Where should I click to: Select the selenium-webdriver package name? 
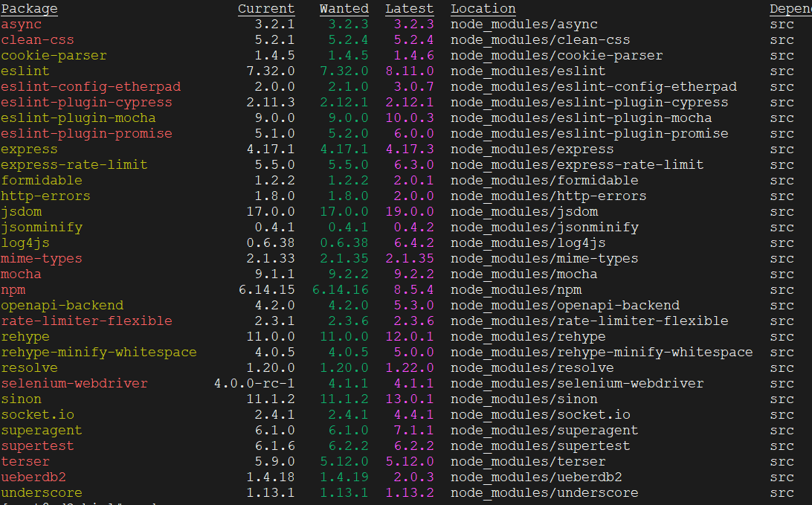pyautogui.click(x=74, y=383)
